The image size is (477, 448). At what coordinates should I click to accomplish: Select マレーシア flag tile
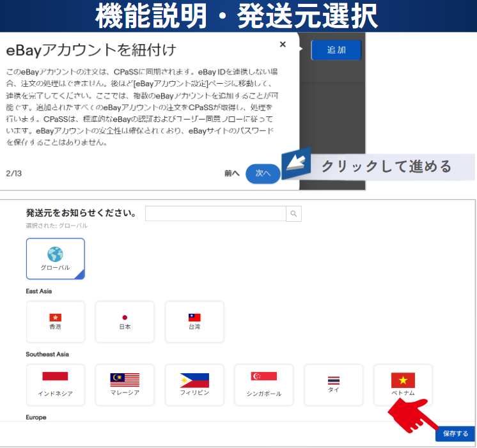click(x=125, y=385)
